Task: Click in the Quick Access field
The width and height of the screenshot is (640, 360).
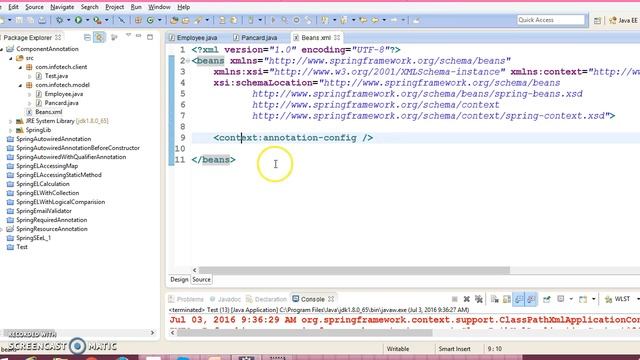Action: [551, 20]
